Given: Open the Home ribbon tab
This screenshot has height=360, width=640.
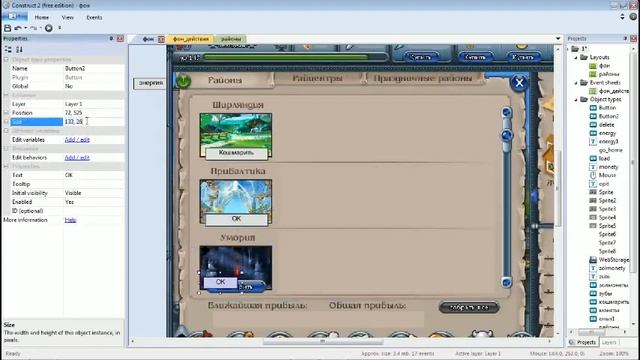Looking at the screenshot, I should pos(42,18).
